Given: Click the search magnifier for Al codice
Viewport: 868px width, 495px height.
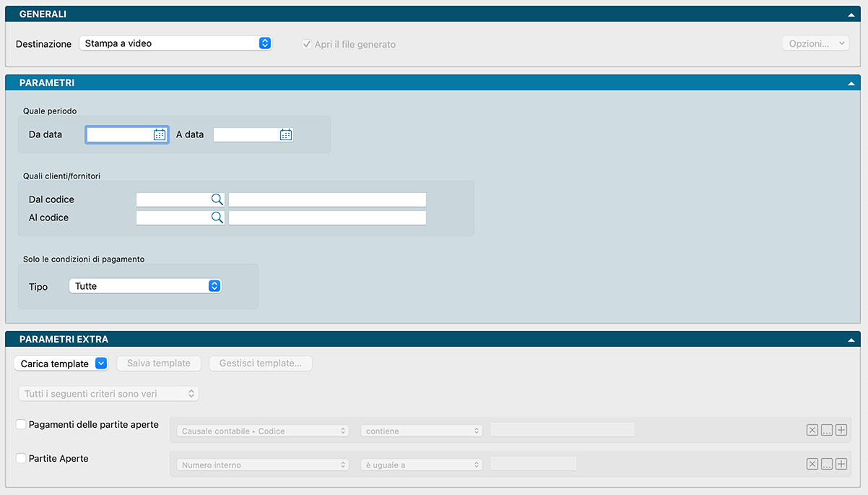Looking at the screenshot, I should click(217, 218).
